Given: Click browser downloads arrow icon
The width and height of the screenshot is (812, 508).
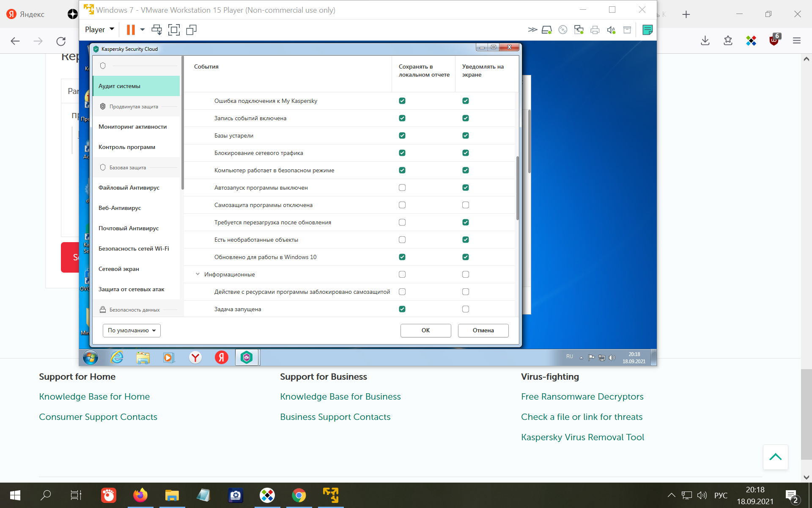Looking at the screenshot, I should (x=705, y=41).
